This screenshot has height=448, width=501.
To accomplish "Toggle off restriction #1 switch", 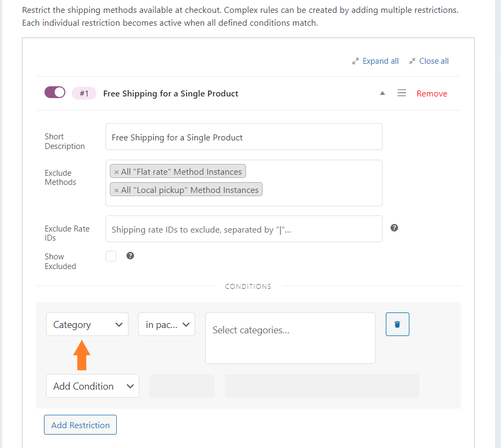I will click(55, 92).
